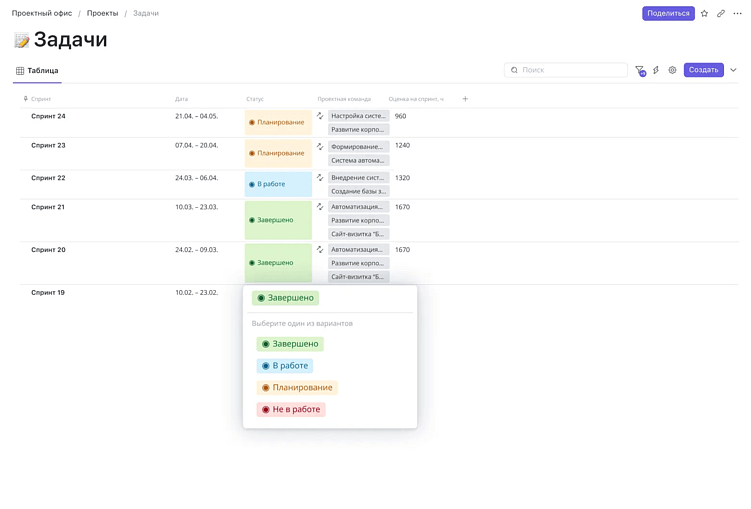This screenshot has height=509, width=751.
Task: Click the link icon in Спринт 23 row
Action: tap(320, 147)
